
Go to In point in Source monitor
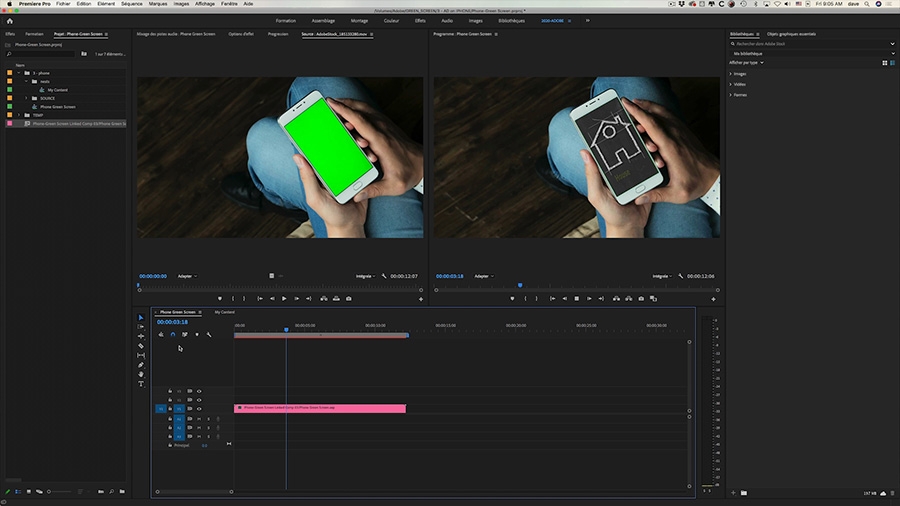pyautogui.click(x=260, y=298)
